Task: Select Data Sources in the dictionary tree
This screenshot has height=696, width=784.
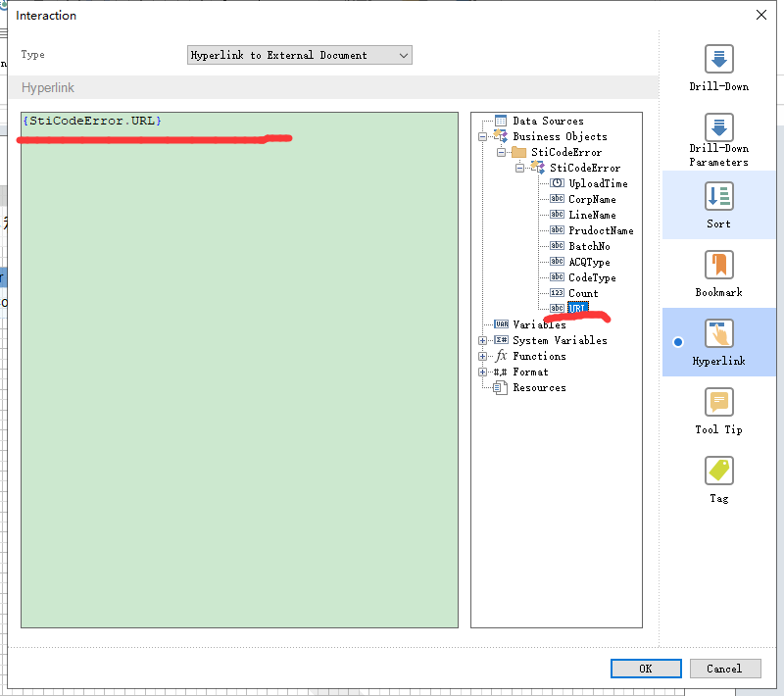Action: (548, 121)
